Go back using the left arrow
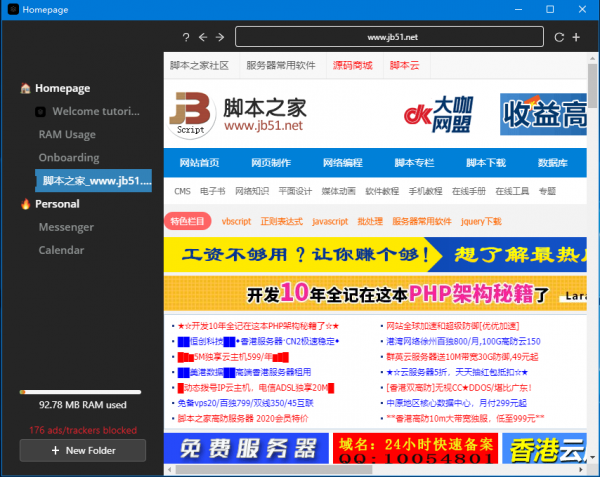The image size is (600, 477). coord(203,37)
